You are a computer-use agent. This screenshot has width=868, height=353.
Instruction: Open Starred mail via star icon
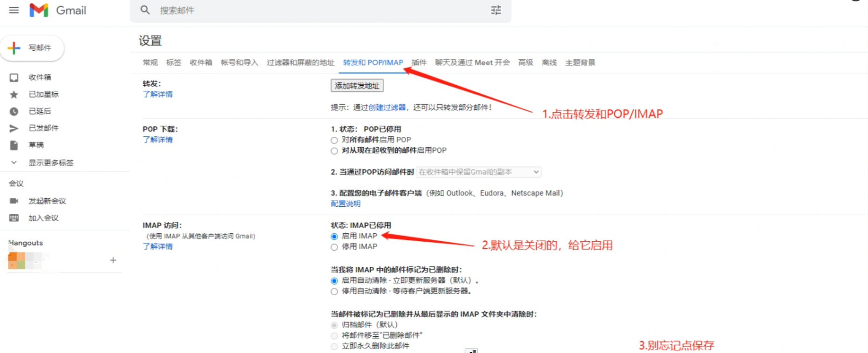[x=14, y=95]
